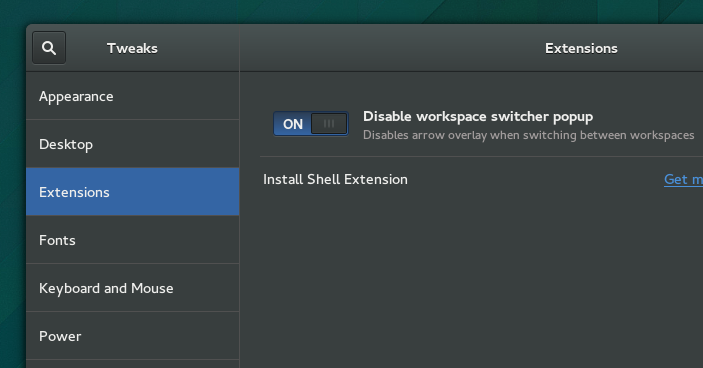
Task: Click the switch's grip handle
Action: click(x=329, y=124)
